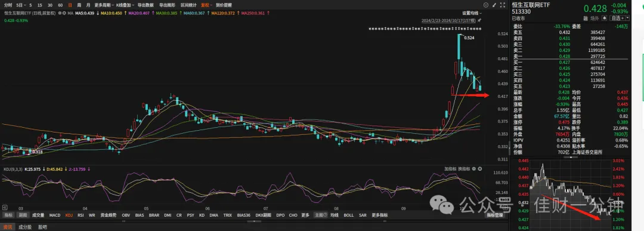Open the 5日 period dropdown
Screen dimensions: 644x231
pyautogui.click(x=20, y=5)
